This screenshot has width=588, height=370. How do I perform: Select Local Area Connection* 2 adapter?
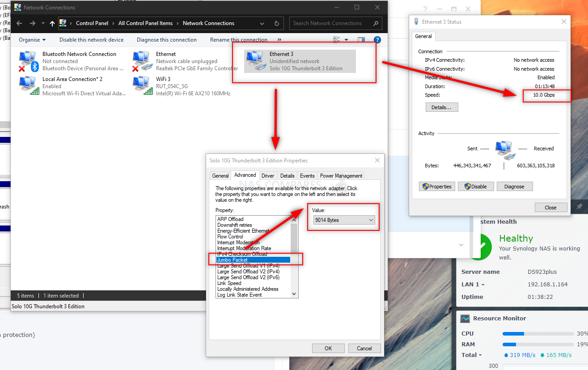pyautogui.click(x=72, y=86)
